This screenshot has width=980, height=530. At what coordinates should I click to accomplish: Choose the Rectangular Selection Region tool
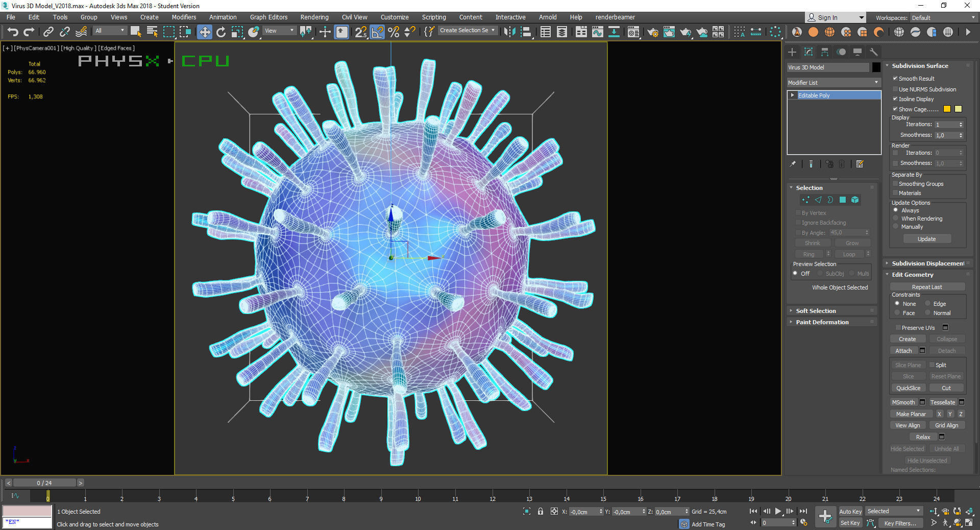click(x=169, y=32)
